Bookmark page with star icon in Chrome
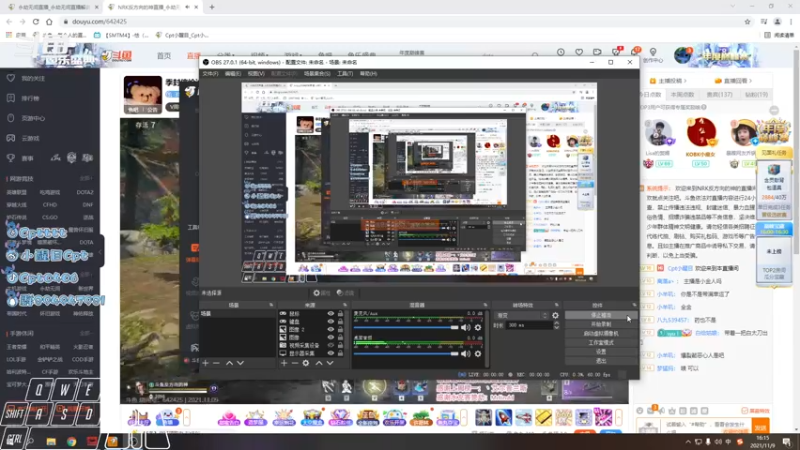The image size is (800, 450). [x=747, y=21]
